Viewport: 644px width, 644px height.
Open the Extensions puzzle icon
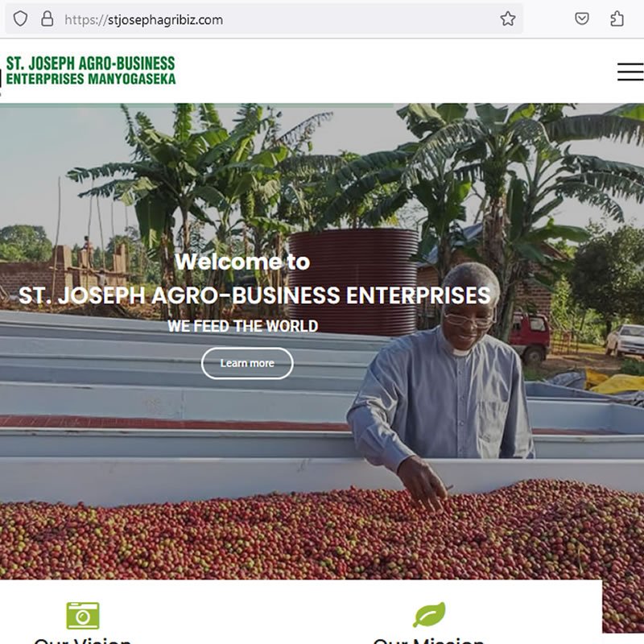click(x=617, y=19)
